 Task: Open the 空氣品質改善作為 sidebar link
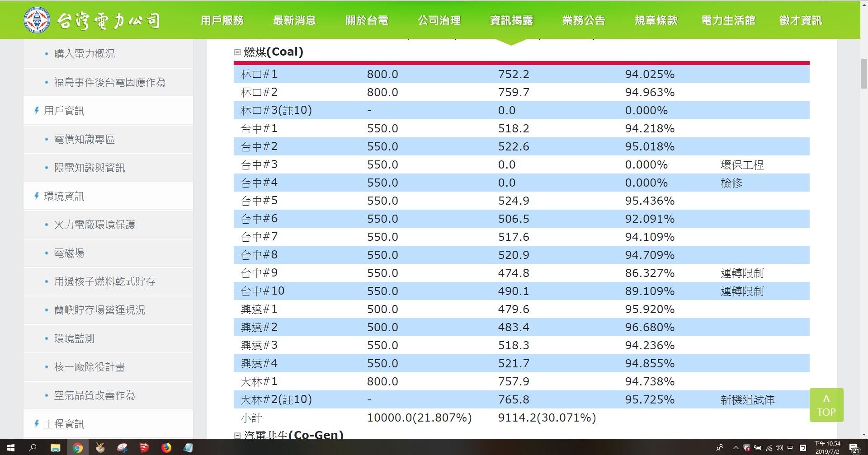[94, 395]
